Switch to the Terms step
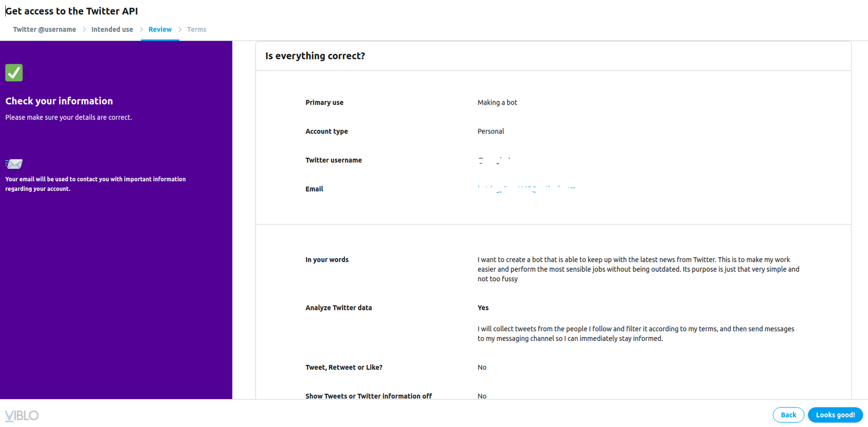The image size is (868, 427). pos(197,29)
